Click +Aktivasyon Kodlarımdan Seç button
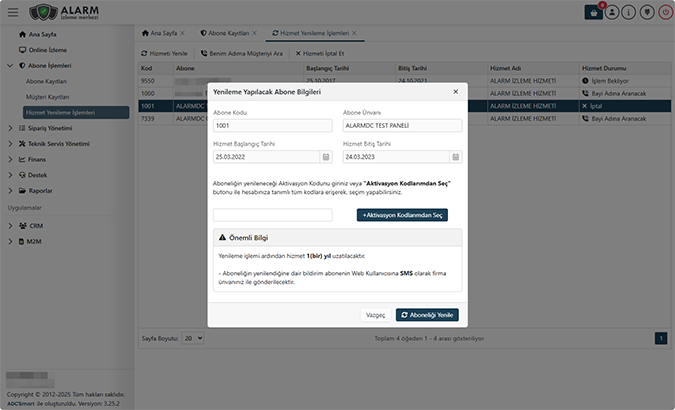The image size is (675, 410). coord(401,214)
